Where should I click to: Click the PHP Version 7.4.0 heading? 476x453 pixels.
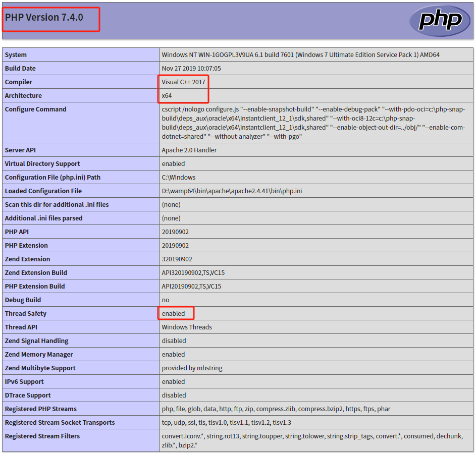pos(44,18)
